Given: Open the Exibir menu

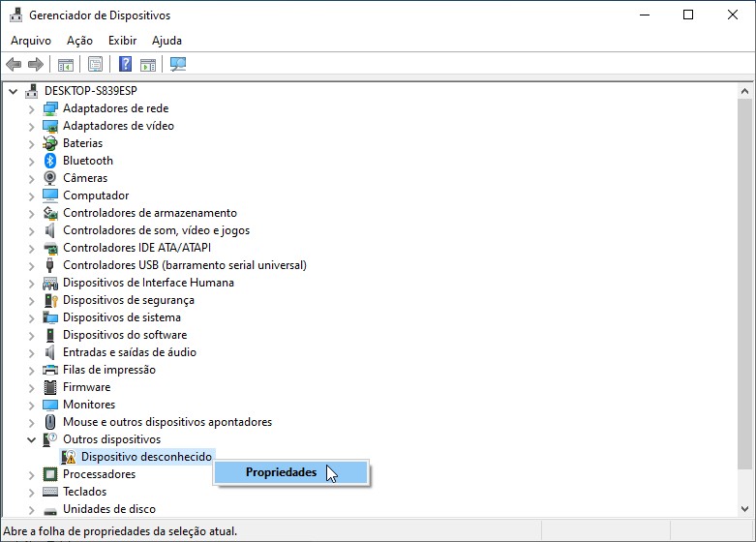Looking at the screenshot, I should coord(123,41).
